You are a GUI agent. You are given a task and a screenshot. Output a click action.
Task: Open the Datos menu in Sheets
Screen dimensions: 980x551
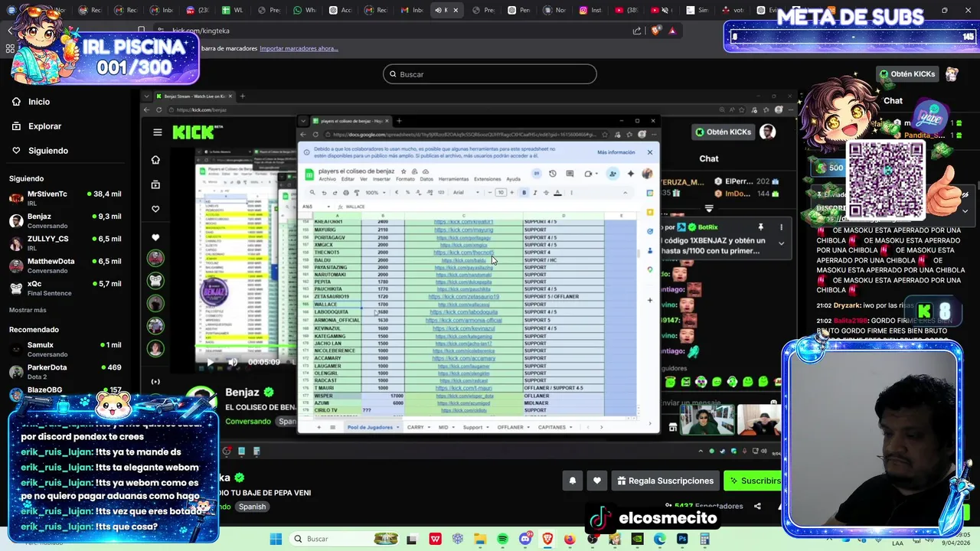426,179
